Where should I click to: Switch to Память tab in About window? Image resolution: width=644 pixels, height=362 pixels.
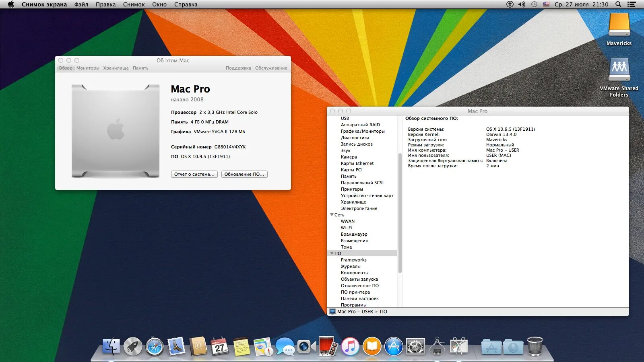(x=140, y=68)
